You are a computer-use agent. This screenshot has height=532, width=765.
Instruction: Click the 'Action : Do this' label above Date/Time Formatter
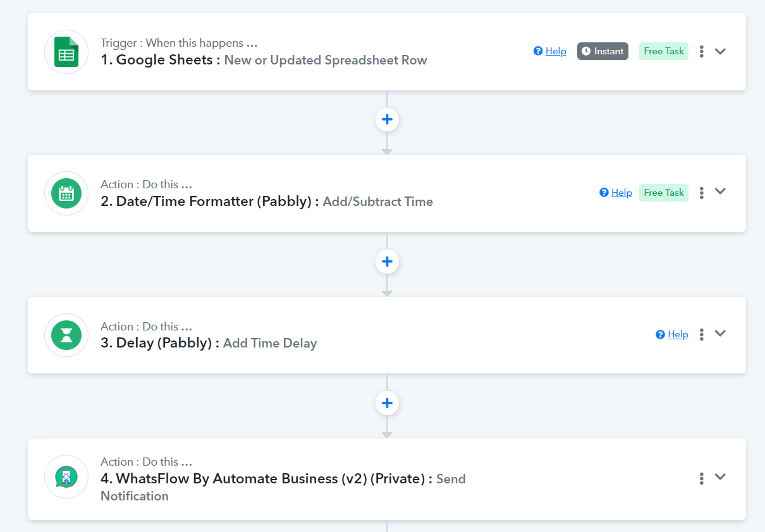(146, 184)
